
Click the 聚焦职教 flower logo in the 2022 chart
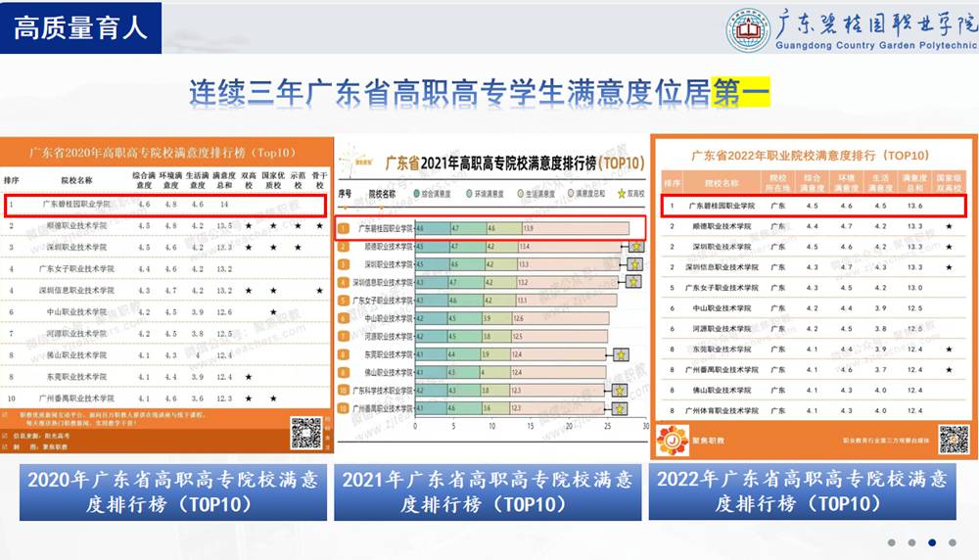pyautogui.click(x=672, y=441)
